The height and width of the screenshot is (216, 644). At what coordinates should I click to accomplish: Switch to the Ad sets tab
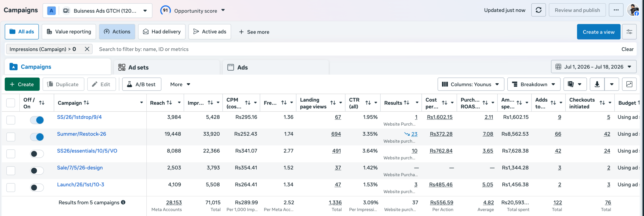[167, 67]
